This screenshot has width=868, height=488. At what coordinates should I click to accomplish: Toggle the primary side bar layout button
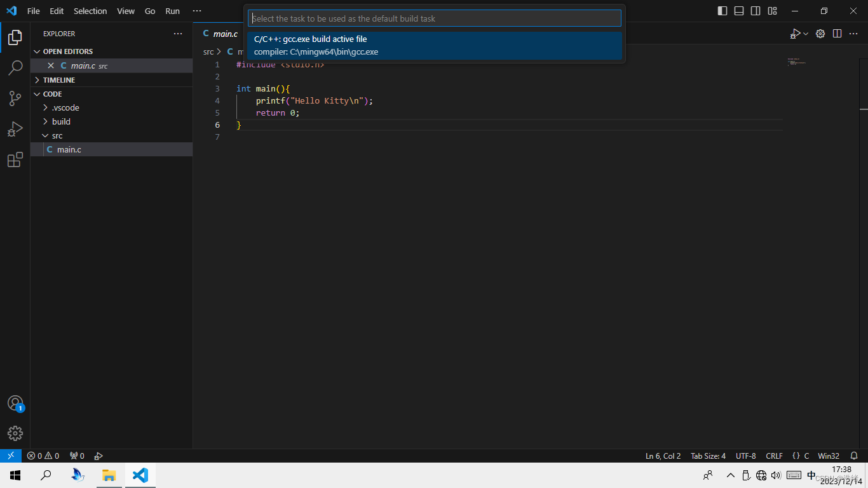722,11
